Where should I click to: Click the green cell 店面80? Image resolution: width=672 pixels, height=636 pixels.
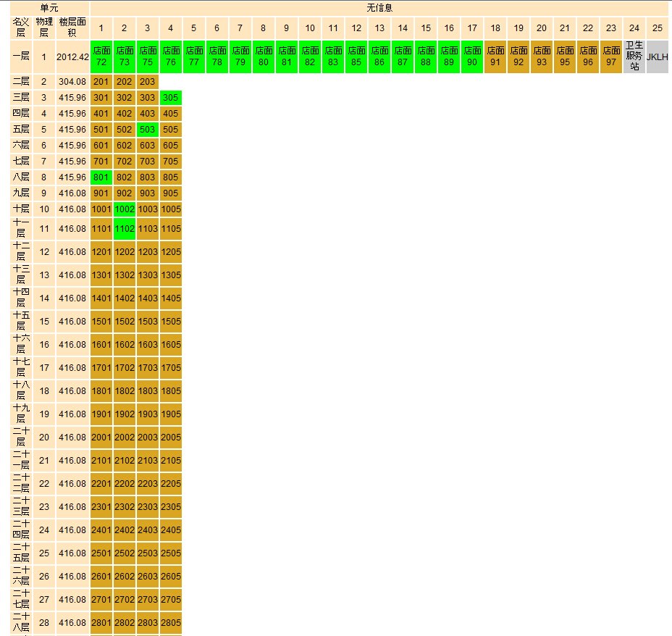pyautogui.click(x=263, y=57)
